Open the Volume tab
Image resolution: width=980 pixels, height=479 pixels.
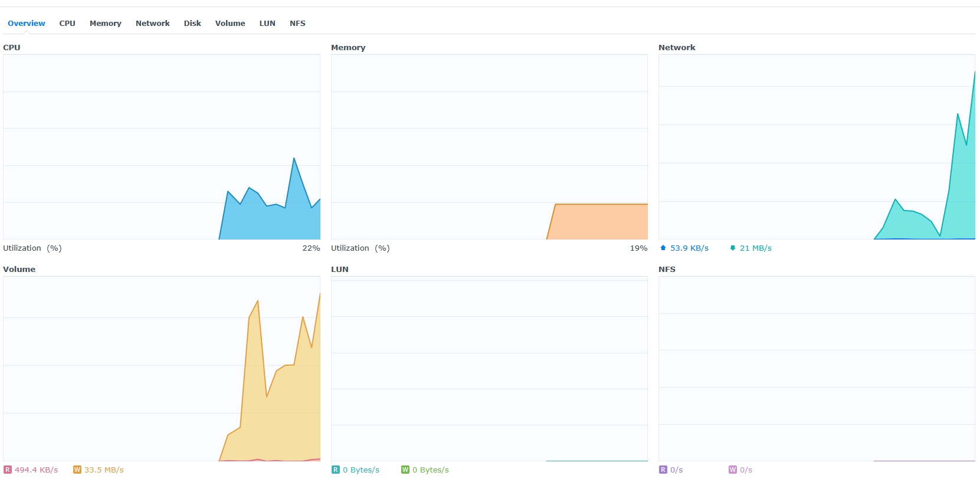(x=230, y=24)
